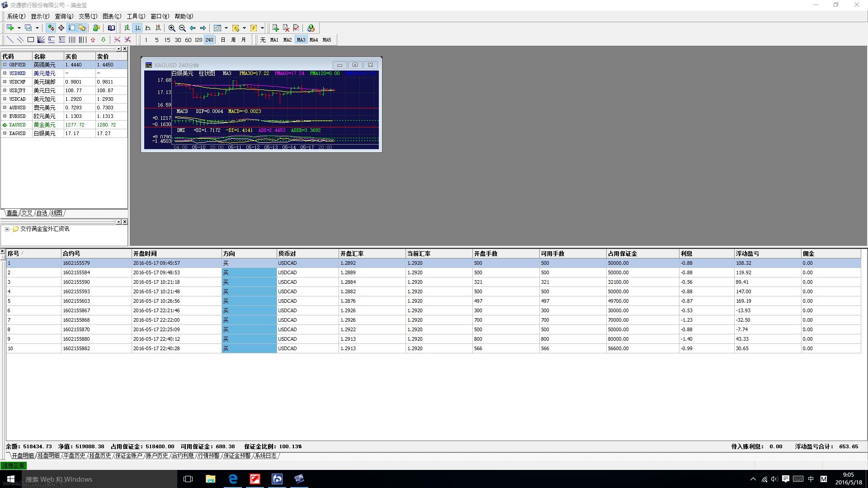
Task: Collapse the quotes panel with up arrow button
Action: pyautogui.click(x=118, y=48)
